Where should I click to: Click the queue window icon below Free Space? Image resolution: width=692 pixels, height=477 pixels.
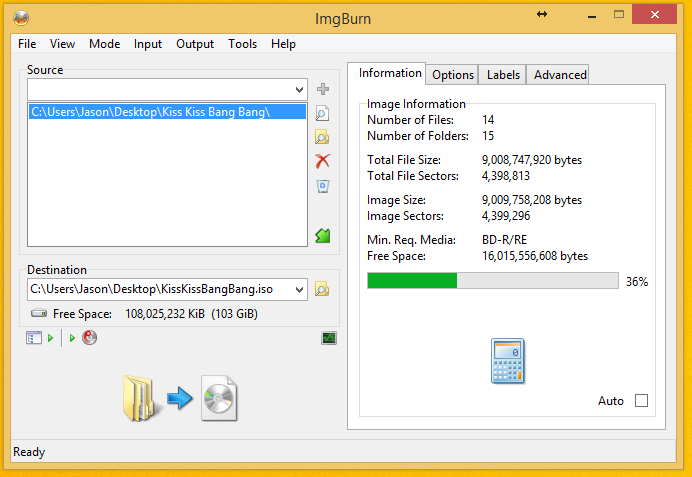tap(34, 338)
